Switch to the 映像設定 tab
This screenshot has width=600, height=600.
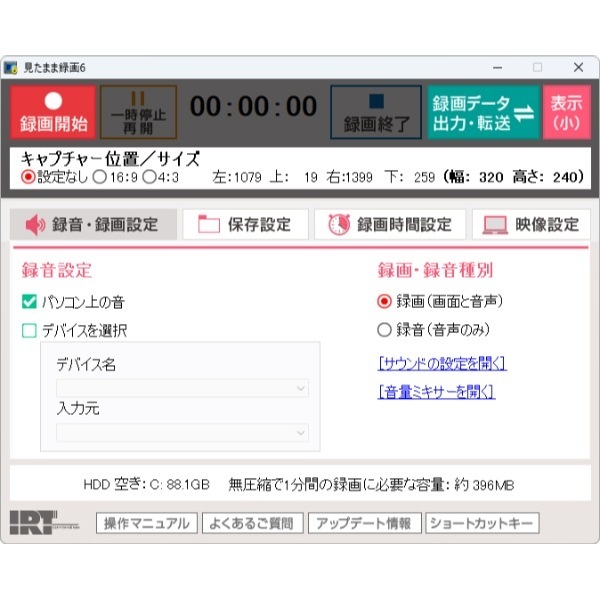(531, 225)
